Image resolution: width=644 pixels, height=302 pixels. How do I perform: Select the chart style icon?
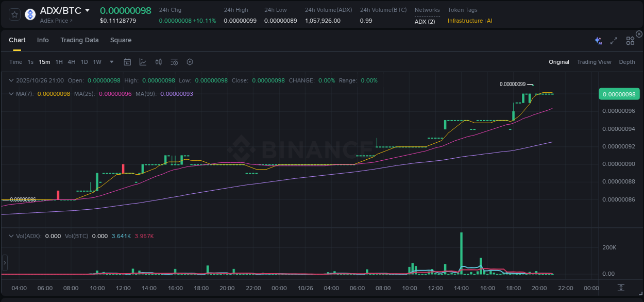click(x=143, y=62)
